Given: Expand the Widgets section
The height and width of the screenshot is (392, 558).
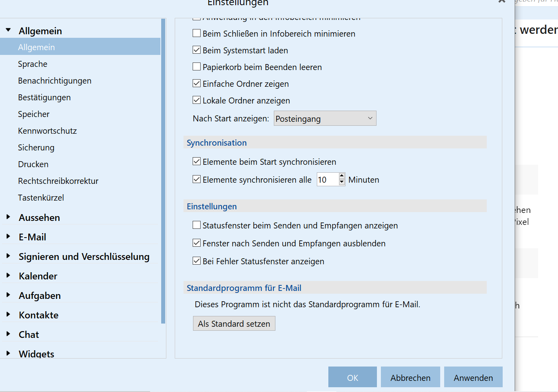Looking at the screenshot, I should (x=8, y=353).
